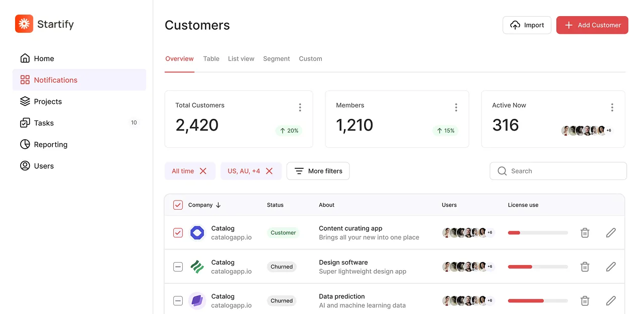Toggle the select-all header checkbox
644x314 pixels.
tap(178, 205)
